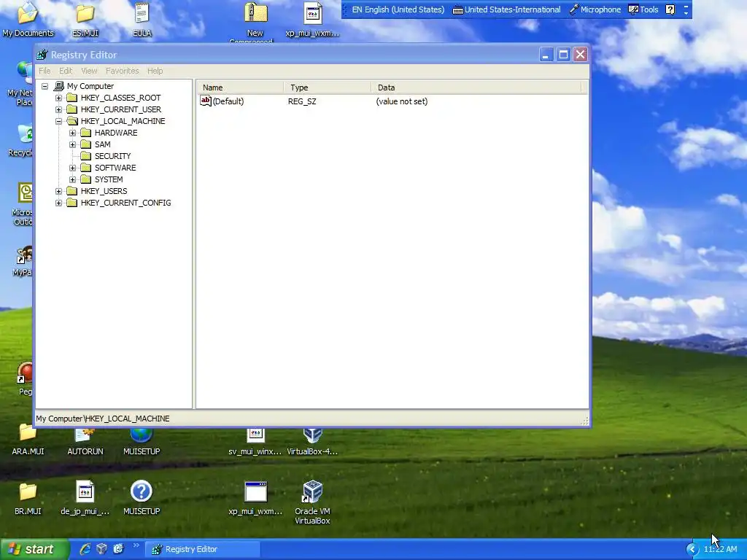Click the SECURITY key label

coord(112,156)
